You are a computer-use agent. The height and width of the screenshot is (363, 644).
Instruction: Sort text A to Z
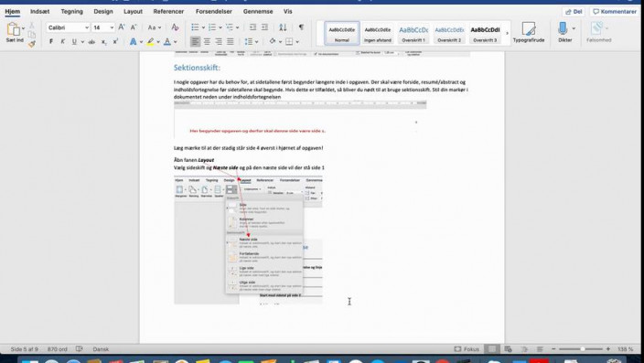pyautogui.click(x=283, y=27)
